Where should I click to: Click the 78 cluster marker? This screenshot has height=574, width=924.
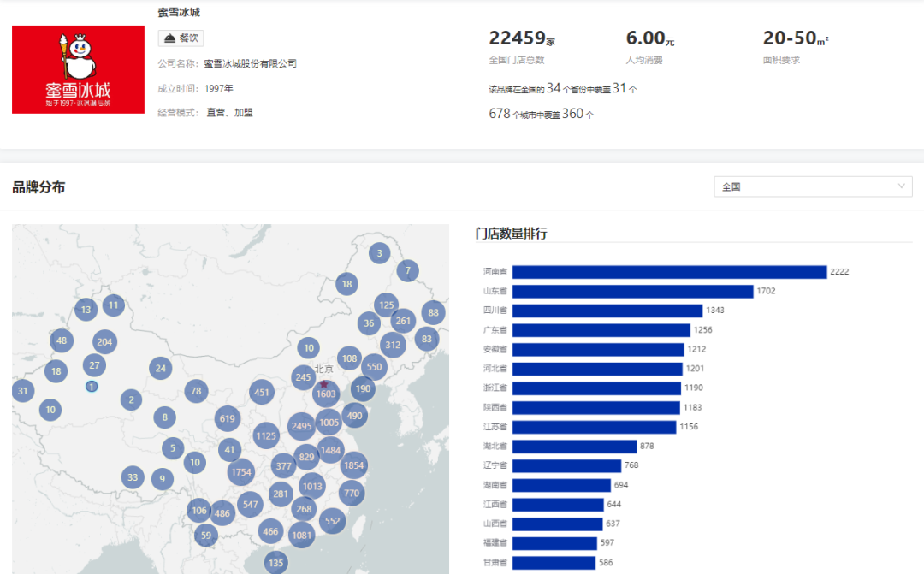click(x=196, y=391)
